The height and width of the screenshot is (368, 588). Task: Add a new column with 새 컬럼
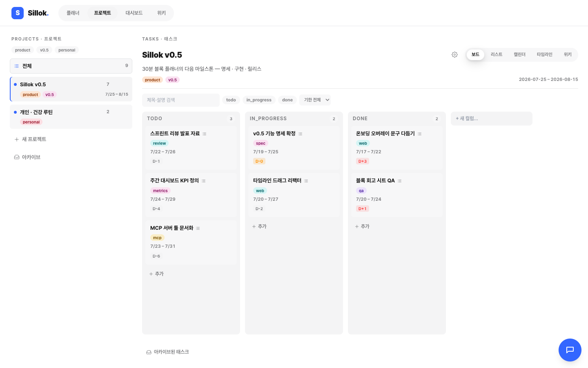[492, 119]
